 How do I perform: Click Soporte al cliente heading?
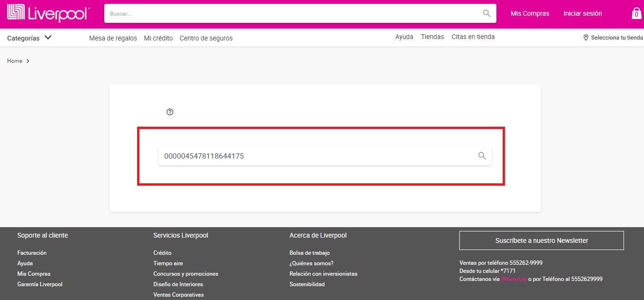[x=43, y=235]
